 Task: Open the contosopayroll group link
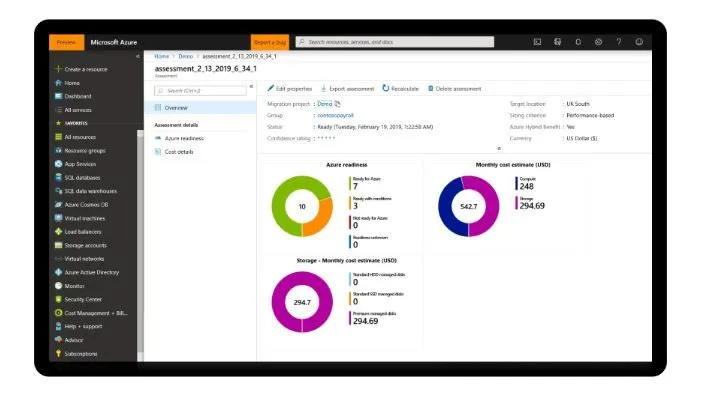pyautogui.click(x=336, y=116)
